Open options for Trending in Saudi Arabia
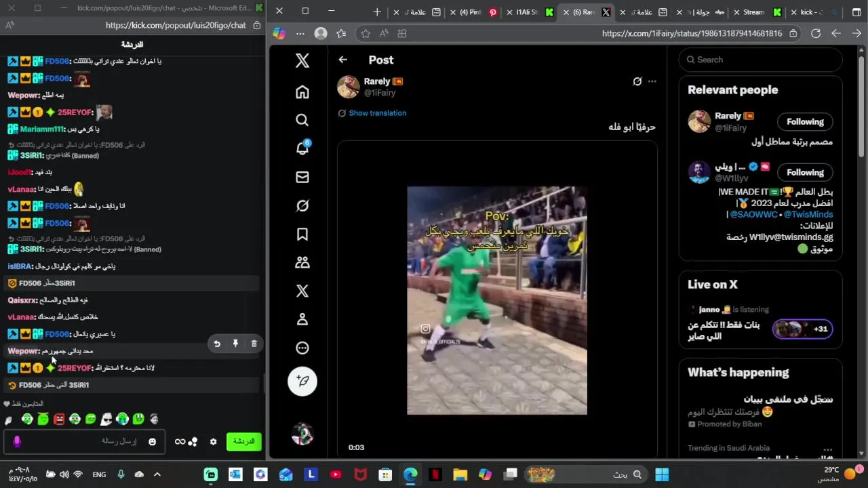868x488 pixels. (x=827, y=449)
